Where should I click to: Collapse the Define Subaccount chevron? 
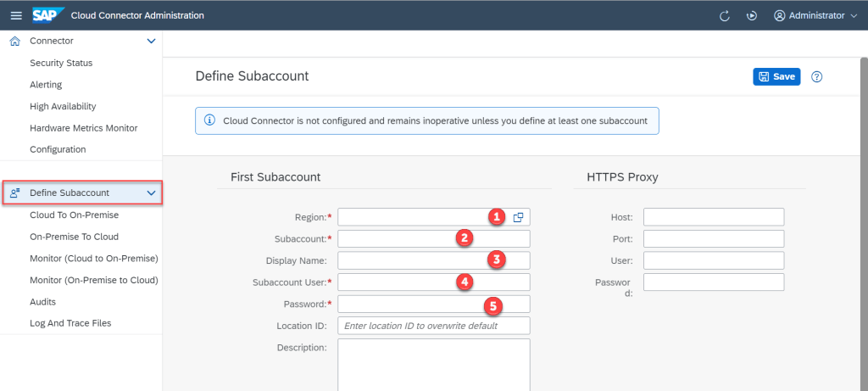pyautogui.click(x=151, y=193)
